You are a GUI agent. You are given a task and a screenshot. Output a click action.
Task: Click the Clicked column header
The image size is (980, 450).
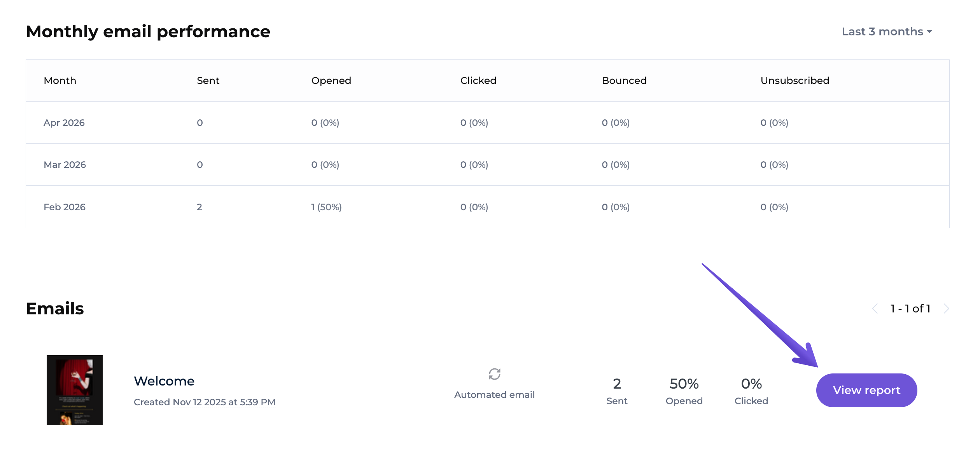pyautogui.click(x=478, y=80)
